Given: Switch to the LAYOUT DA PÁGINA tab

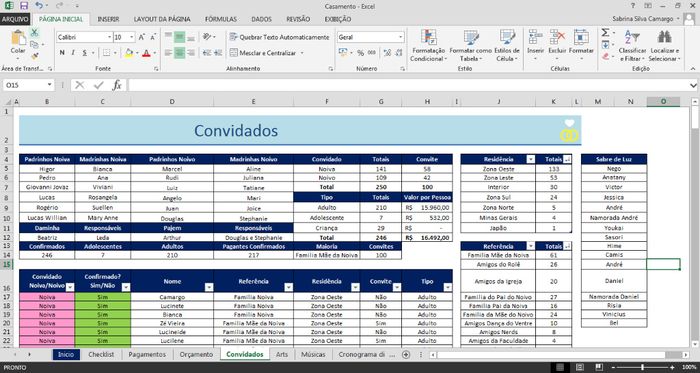Looking at the screenshot, I should point(162,19).
